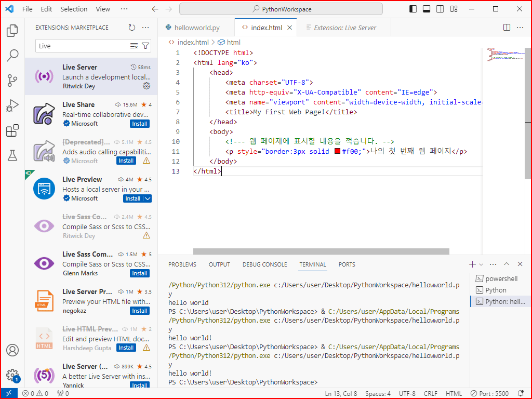Image resolution: width=532 pixels, height=399 pixels.
Task: Open the new terminal launch profile dropdown
Action: 481,264
